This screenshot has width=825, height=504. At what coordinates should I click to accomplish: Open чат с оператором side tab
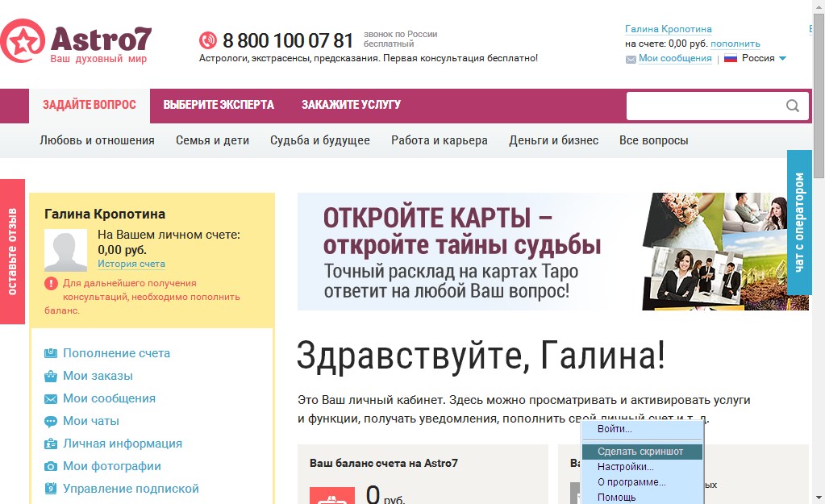click(x=799, y=223)
